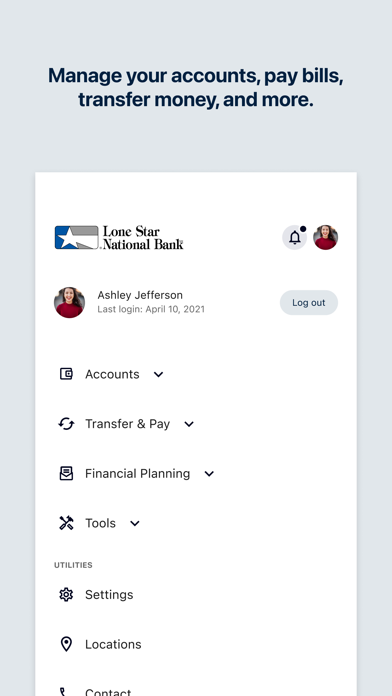The width and height of the screenshot is (392, 696).
Task: Log out of Ashley Jefferson's account
Action: 309,303
